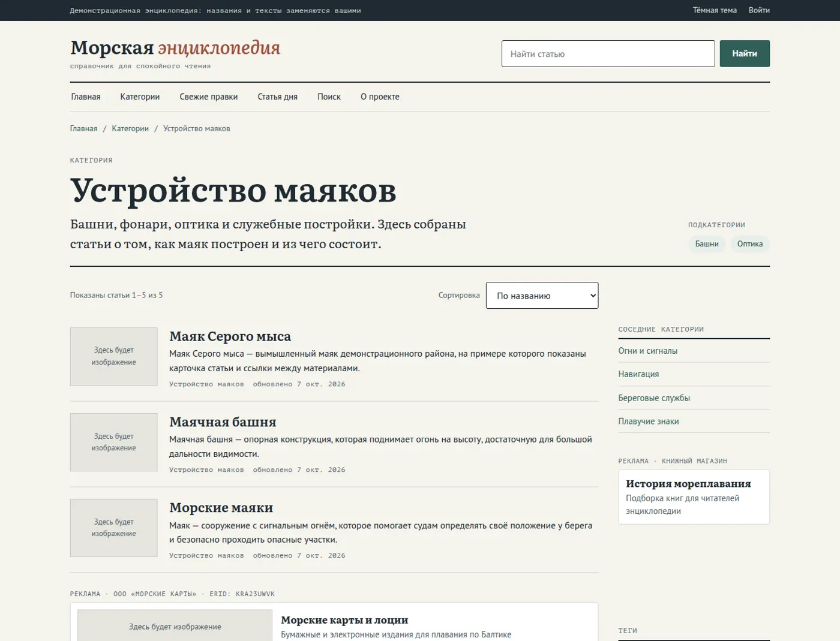Click the Категории breadcrumb link
This screenshot has height=641, width=840.
[x=130, y=128]
